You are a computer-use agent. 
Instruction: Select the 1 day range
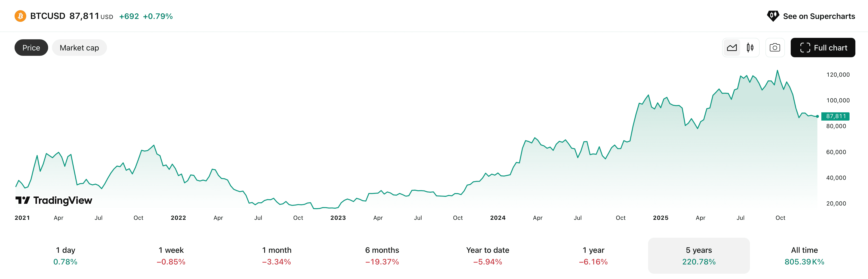65,255
